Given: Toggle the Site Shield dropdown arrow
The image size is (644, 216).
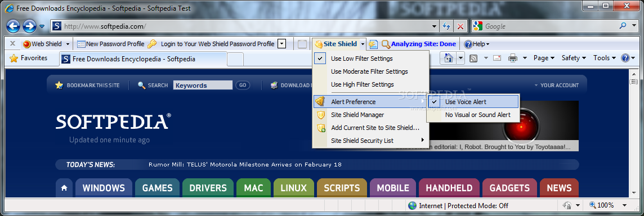Looking at the screenshot, I should point(363,44).
